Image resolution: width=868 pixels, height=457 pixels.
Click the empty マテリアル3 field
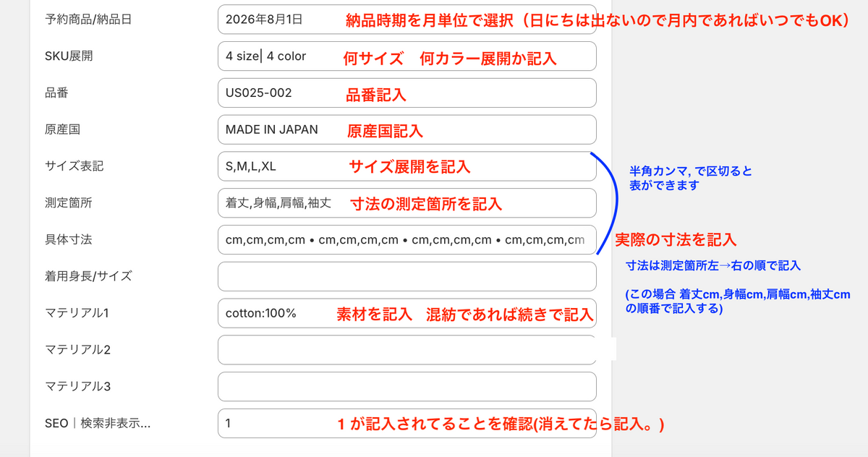[x=407, y=386]
